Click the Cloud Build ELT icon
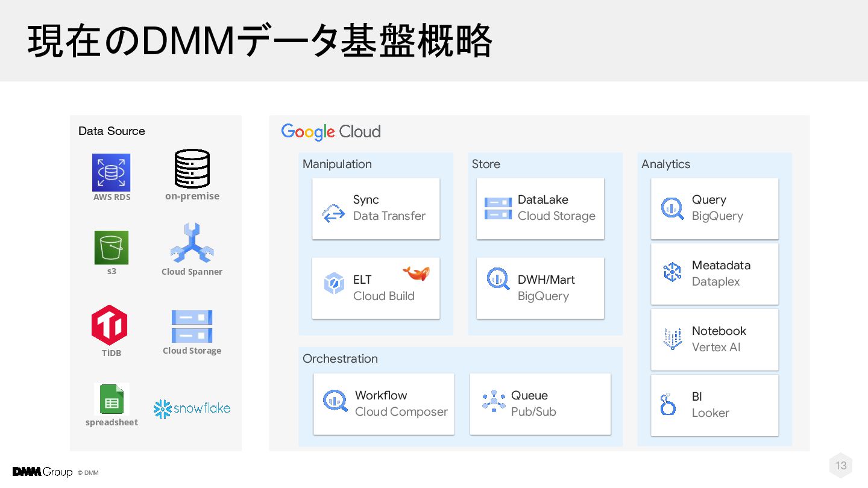This screenshot has width=868, height=488. point(334,283)
